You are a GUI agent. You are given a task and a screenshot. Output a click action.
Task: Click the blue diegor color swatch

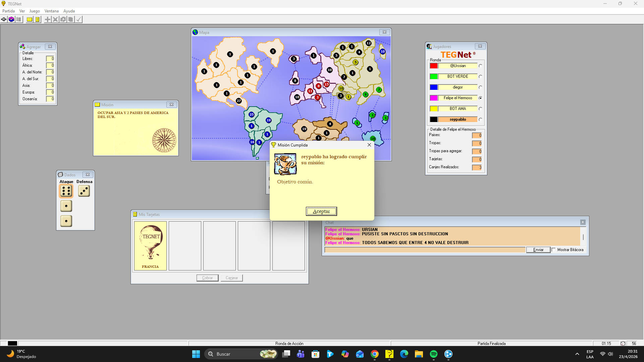click(x=434, y=87)
